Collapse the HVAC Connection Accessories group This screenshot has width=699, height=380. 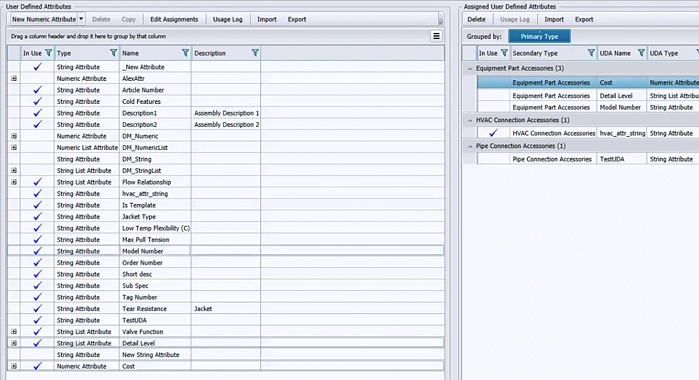(470, 120)
